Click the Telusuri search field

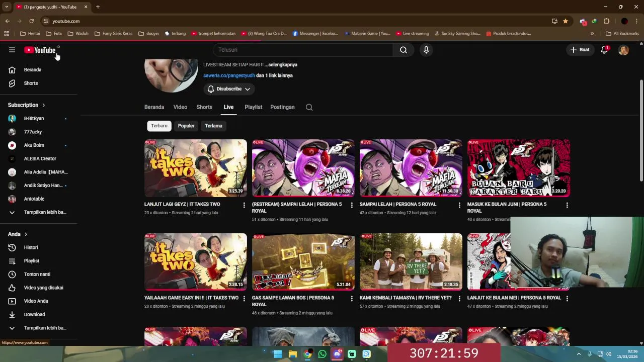303,50
